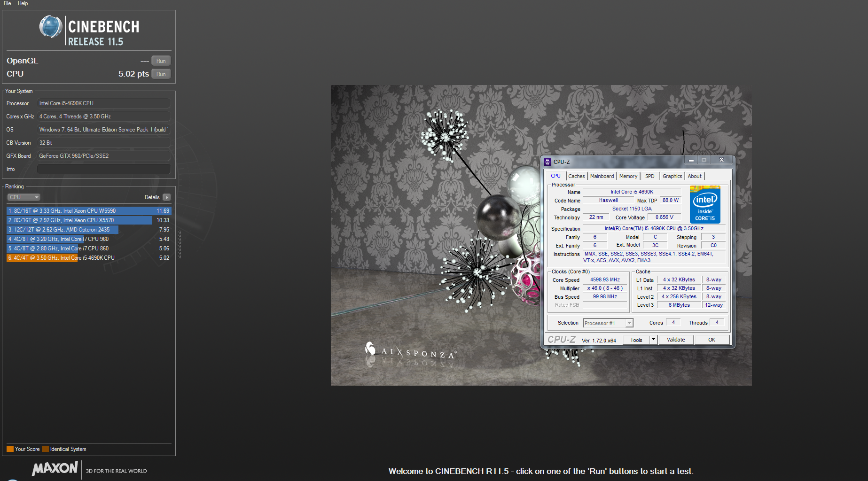Select ranking row Intel Core i5-4690K CPU
This screenshot has height=481, width=868.
[89, 258]
